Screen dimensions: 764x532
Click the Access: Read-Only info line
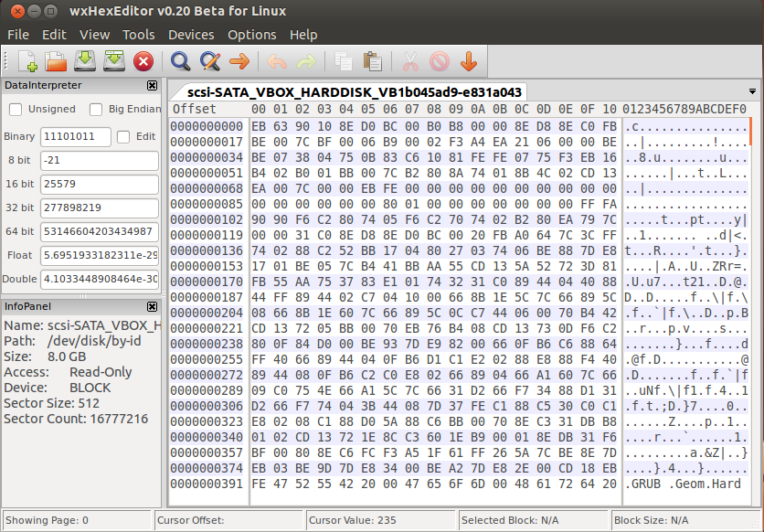pyautogui.click(x=69, y=372)
